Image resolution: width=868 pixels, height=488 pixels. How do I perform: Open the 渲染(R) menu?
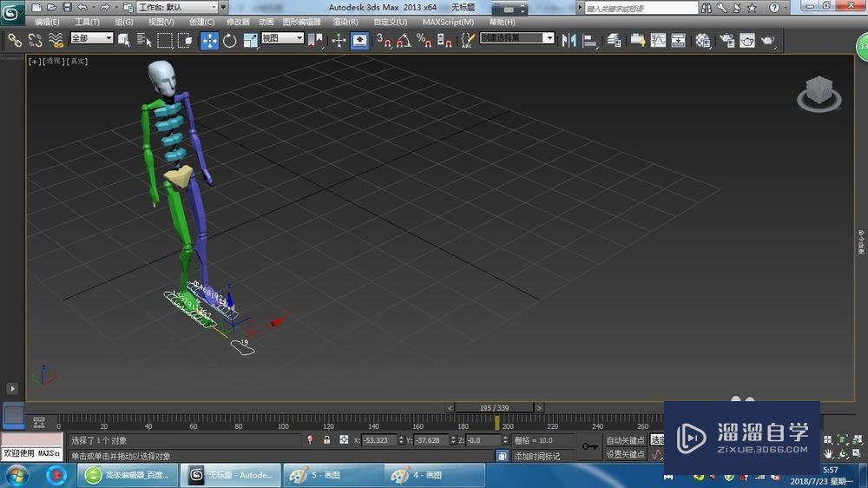[345, 23]
